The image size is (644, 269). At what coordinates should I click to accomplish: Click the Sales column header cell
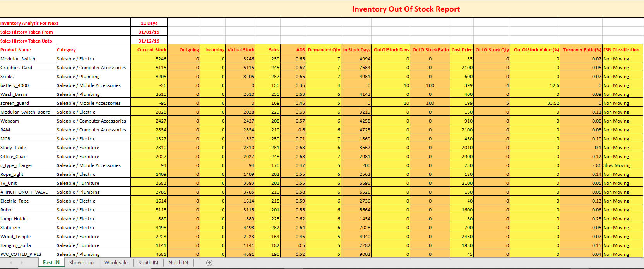pos(268,49)
